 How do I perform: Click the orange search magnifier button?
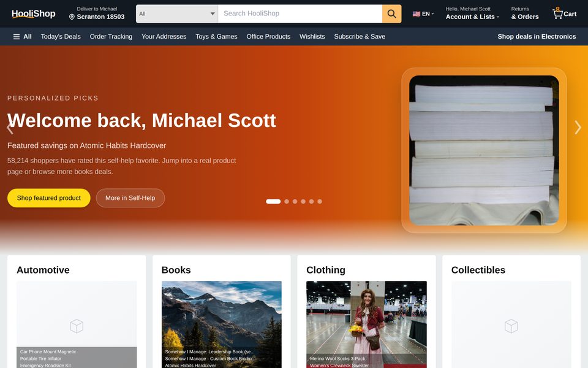click(391, 13)
